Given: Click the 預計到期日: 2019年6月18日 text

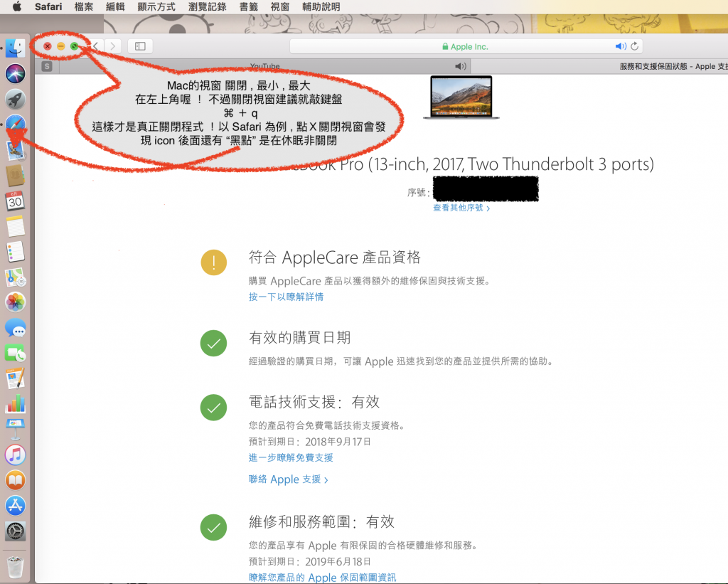Looking at the screenshot, I should [x=310, y=562].
